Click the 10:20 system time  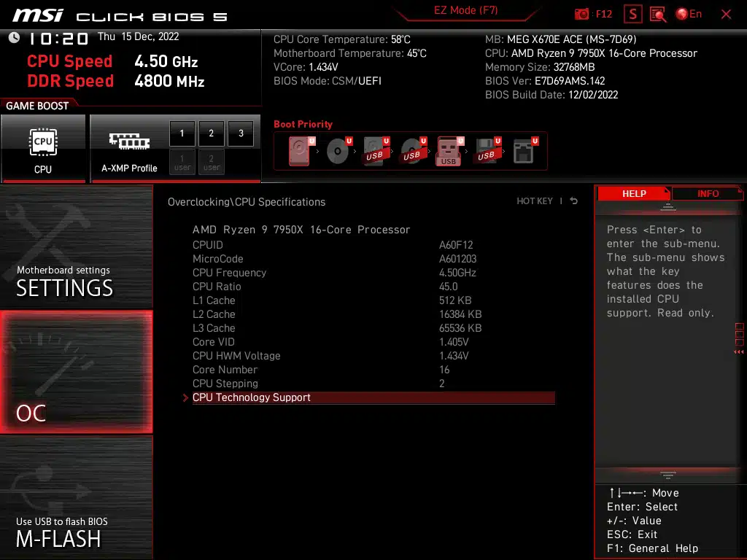[59, 39]
